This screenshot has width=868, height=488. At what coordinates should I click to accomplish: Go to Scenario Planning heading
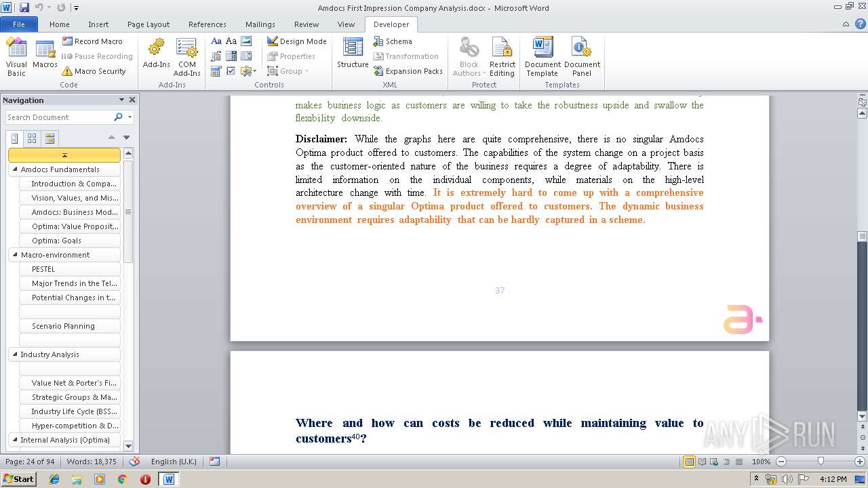(70, 326)
